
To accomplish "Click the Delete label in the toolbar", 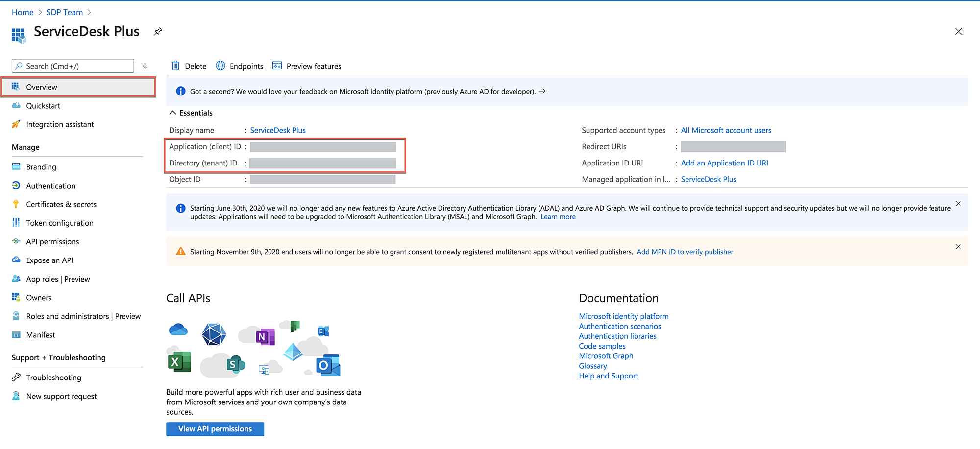I will coord(196,66).
